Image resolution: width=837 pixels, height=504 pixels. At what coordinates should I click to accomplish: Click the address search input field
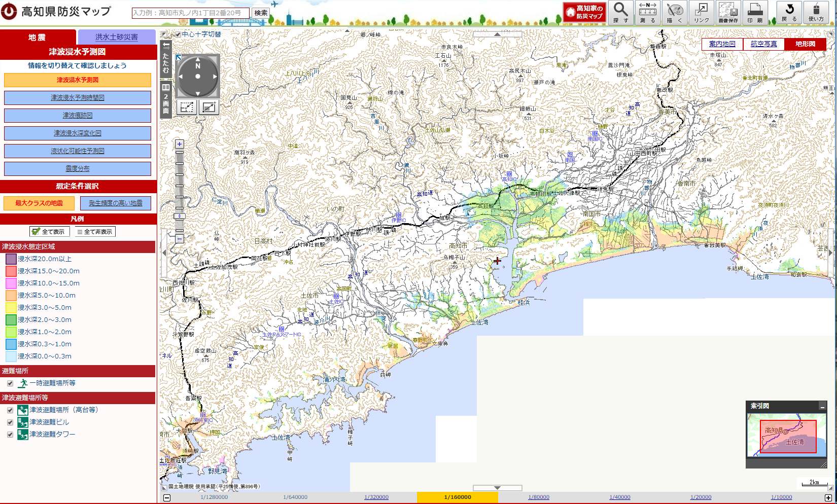(x=190, y=13)
